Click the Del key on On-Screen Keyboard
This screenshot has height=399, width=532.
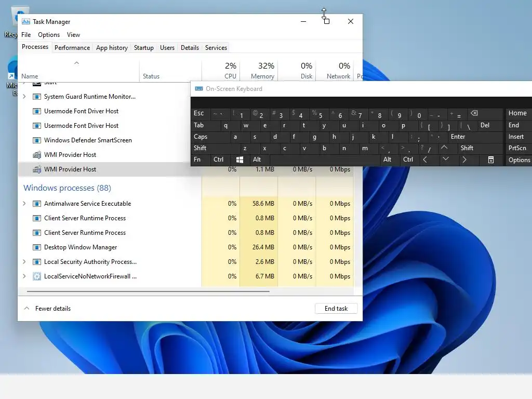click(x=489, y=125)
